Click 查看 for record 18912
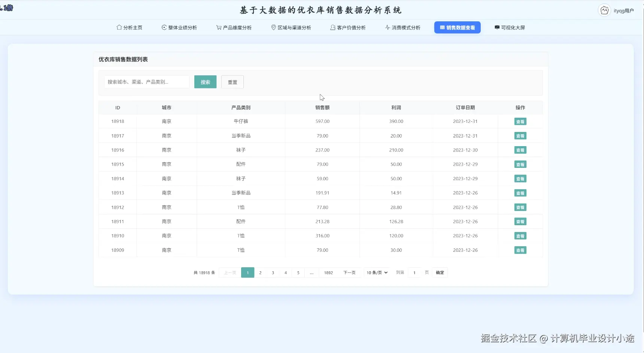This screenshot has height=353, width=644. point(520,207)
